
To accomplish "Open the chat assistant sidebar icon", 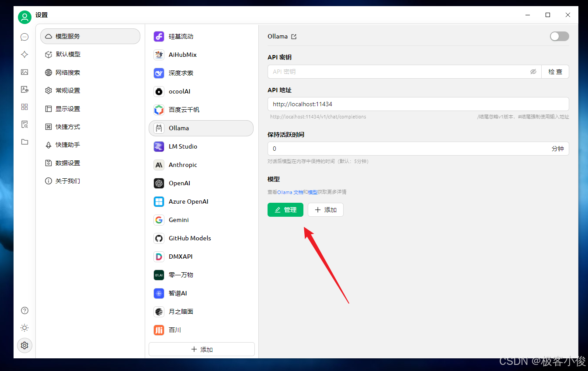I will 24,37.
